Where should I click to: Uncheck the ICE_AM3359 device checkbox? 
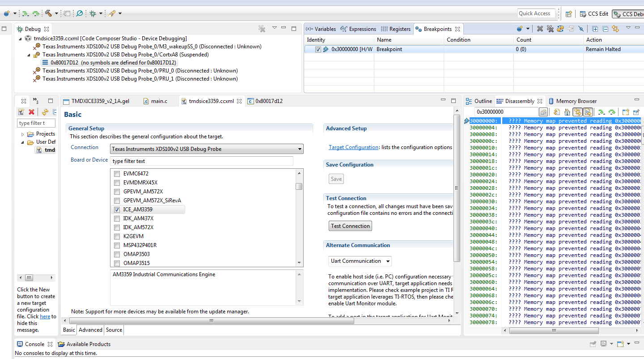click(117, 209)
